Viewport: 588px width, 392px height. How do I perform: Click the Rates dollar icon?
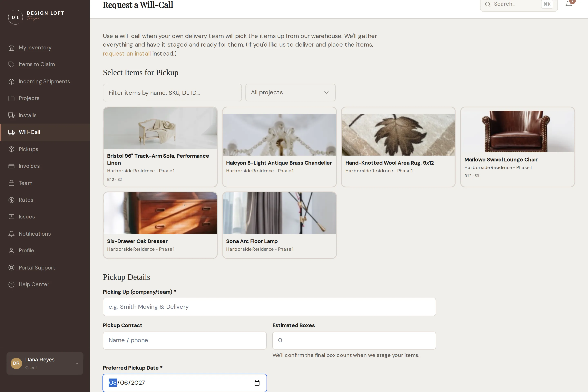11,200
